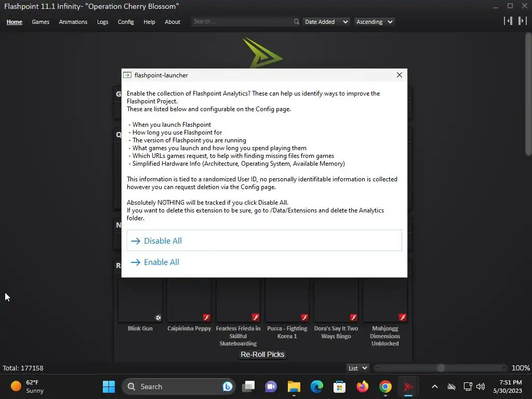Choose Disable All analytics option

(x=264, y=241)
